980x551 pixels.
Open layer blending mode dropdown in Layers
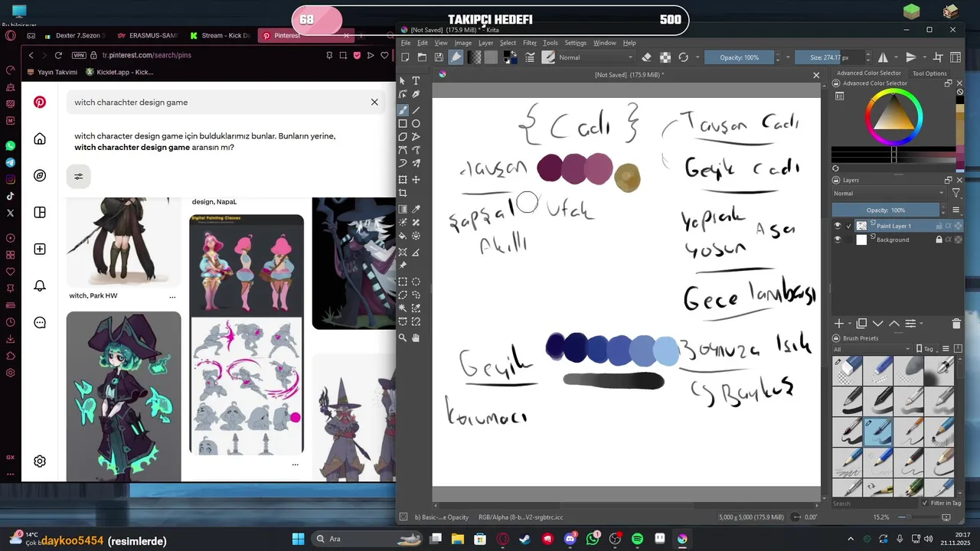(x=890, y=194)
